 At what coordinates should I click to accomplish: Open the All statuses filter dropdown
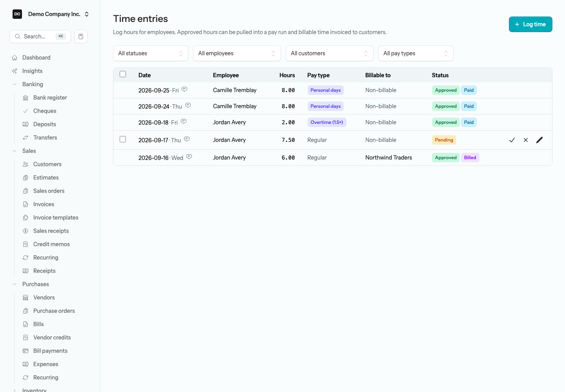pos(151,53)
